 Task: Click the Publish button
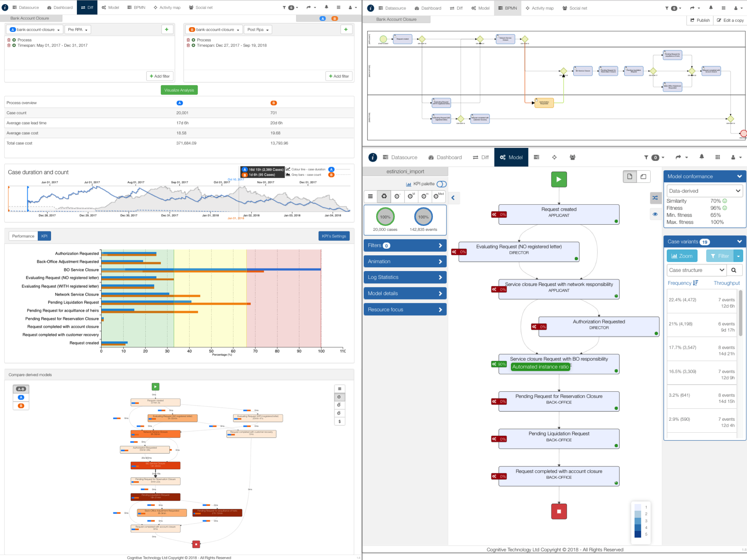coord(700,20)
